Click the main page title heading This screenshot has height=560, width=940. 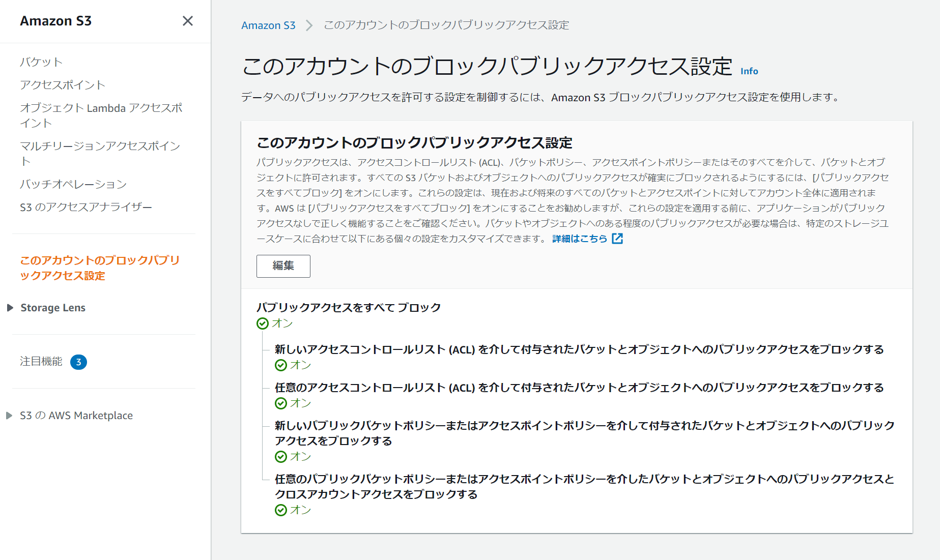coord(487,67)
